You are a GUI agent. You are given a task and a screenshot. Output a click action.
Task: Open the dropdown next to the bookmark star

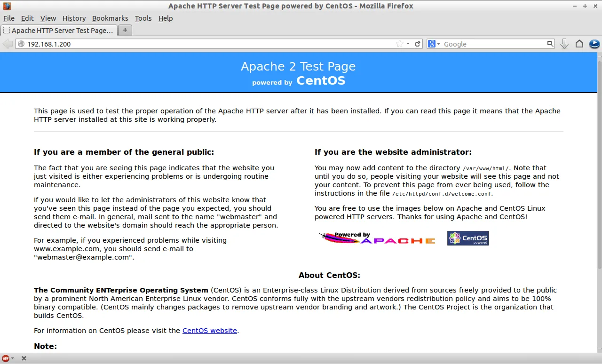[x=408, y=44]
